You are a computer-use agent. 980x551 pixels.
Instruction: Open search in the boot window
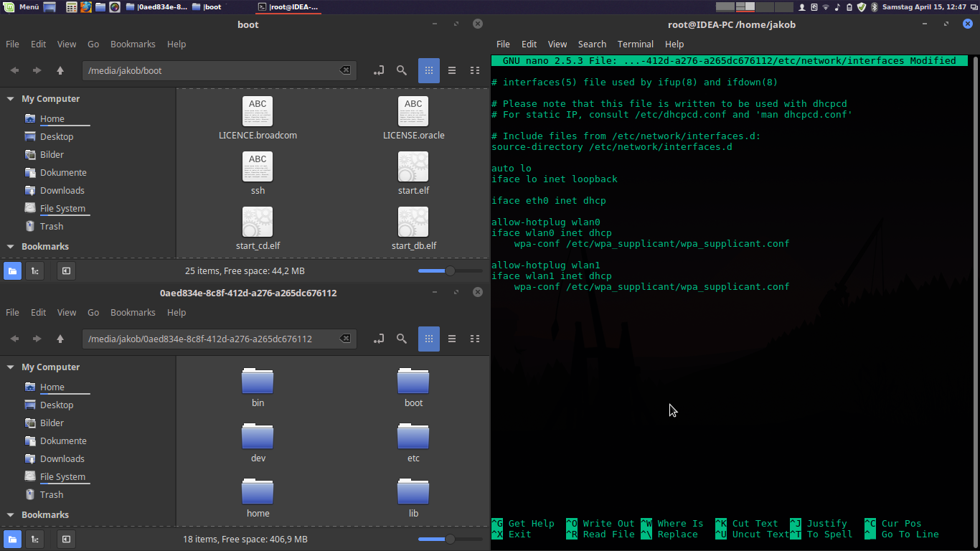[402, 70]
